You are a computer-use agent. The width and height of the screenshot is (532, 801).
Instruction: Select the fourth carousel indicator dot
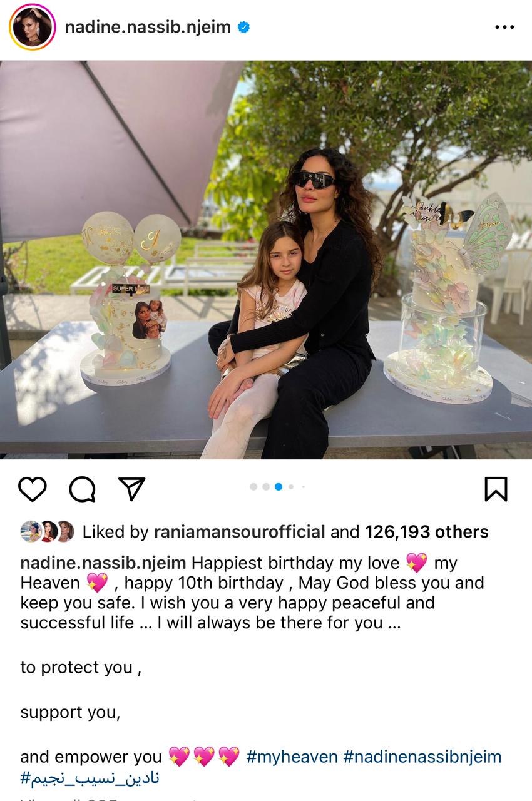[x=291, y=486]
